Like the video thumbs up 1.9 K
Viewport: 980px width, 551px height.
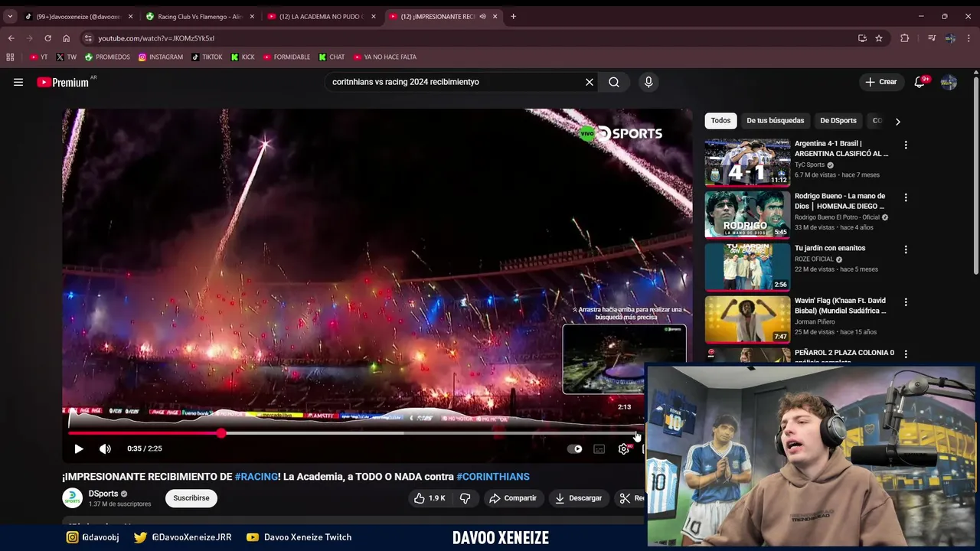(x=430, y=498)
